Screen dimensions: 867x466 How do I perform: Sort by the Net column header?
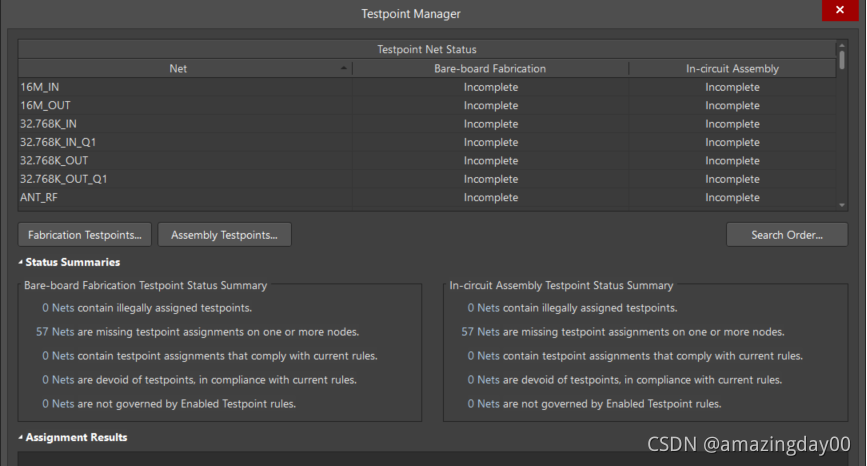click(178, 69)
